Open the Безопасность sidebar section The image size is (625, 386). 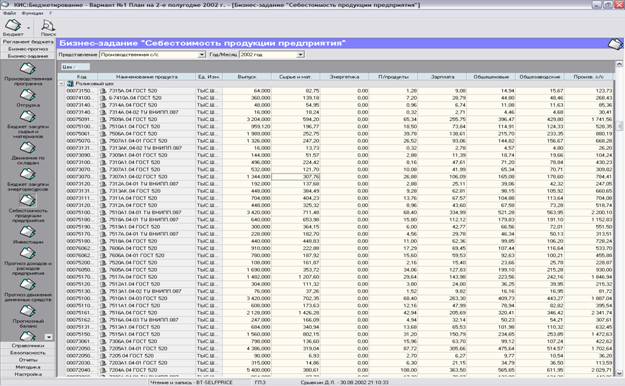28,353
